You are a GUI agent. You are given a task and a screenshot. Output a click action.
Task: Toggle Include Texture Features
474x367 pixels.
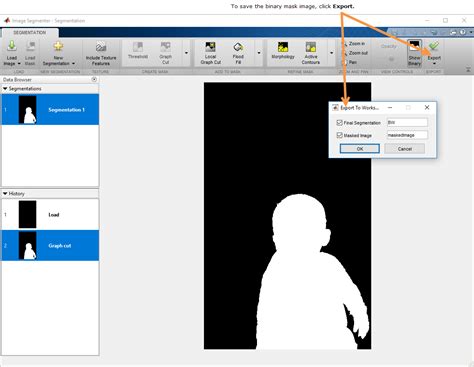point(101,53)
